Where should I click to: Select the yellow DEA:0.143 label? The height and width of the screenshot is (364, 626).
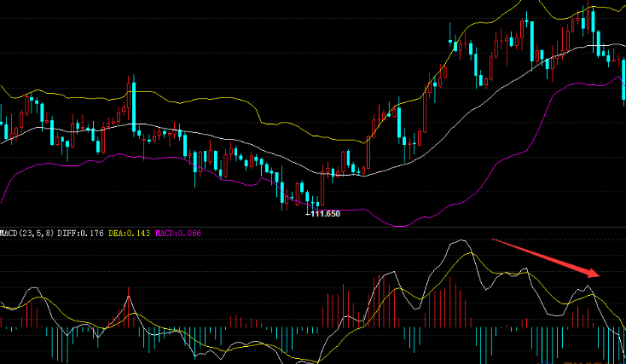point(130,232)
